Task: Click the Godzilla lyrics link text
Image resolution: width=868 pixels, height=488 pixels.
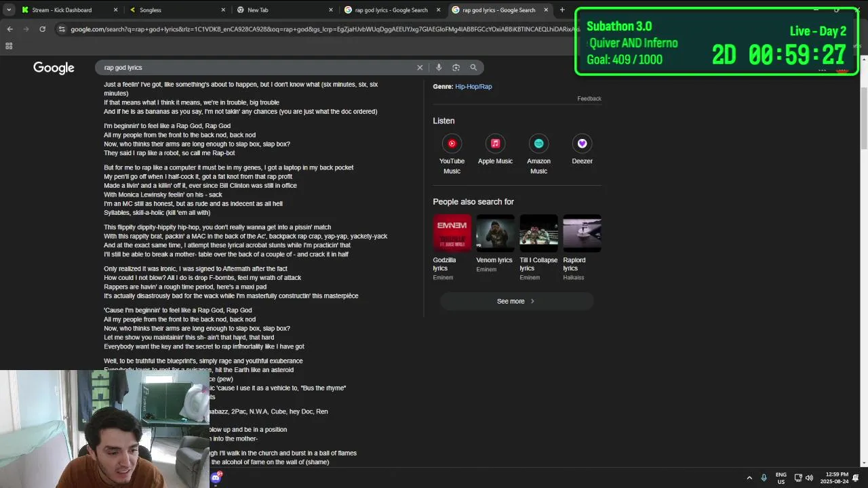Action: [x=445, y=264]
